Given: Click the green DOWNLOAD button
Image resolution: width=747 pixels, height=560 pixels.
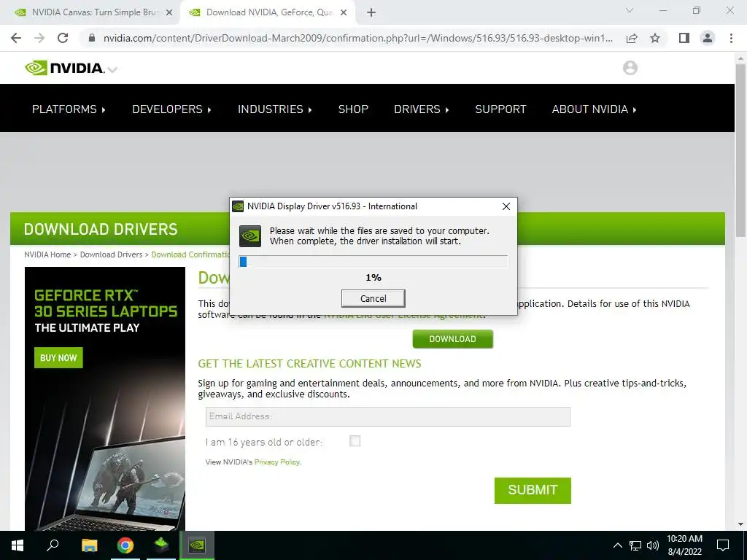Looking at the screenshot, I should coord(452,339).
